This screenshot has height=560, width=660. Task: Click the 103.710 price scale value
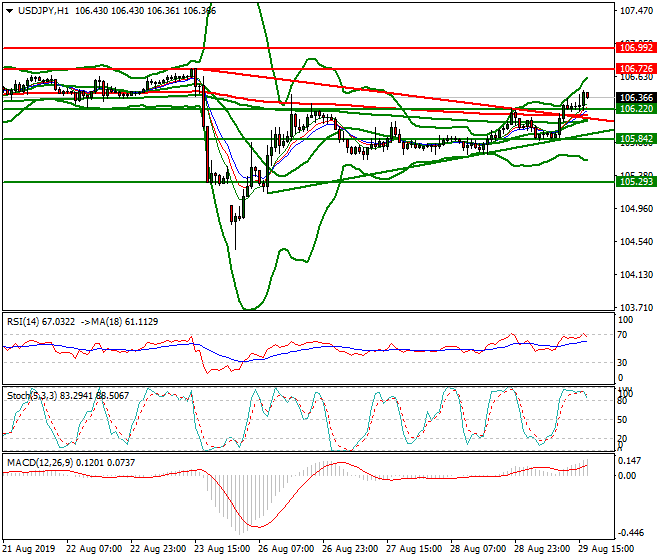(x=636, y=308)
